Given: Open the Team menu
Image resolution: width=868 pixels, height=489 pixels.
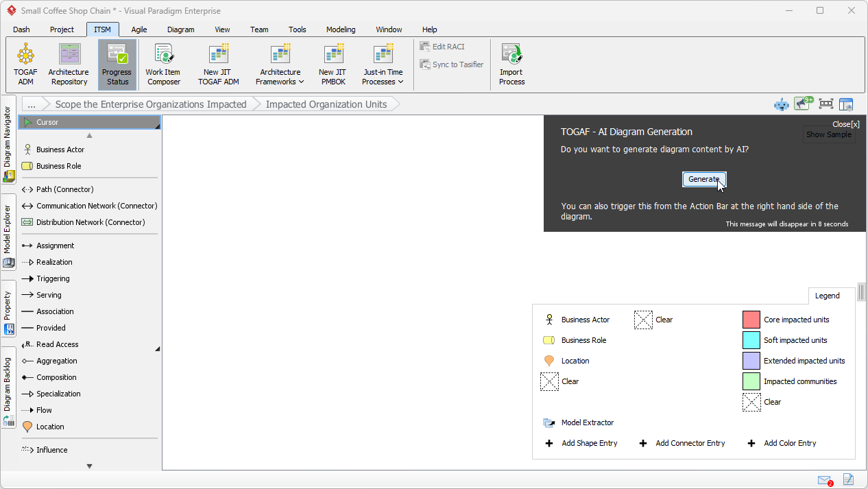Looking at the screenshot, I should tap(259, 29).
